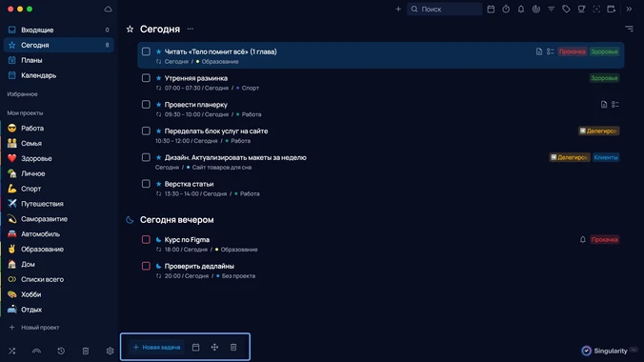This screenshot has height=362, width=644.
Task: Open Входящие in the sidebar
Action: [59, 30]
